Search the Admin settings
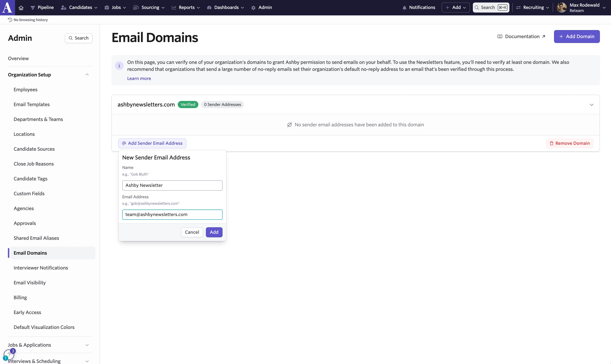The height and width of the screenshot is (364, 611). tap(79, 38)
